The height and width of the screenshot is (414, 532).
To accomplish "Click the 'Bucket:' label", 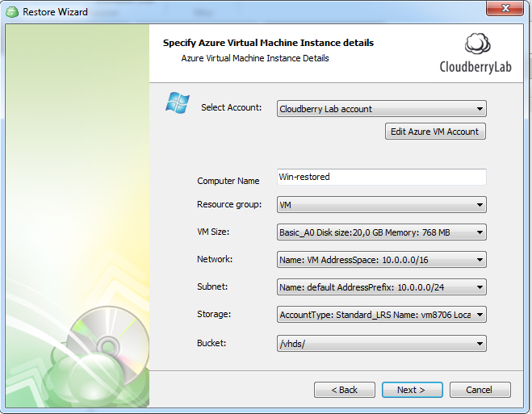I will click(212, 343).
